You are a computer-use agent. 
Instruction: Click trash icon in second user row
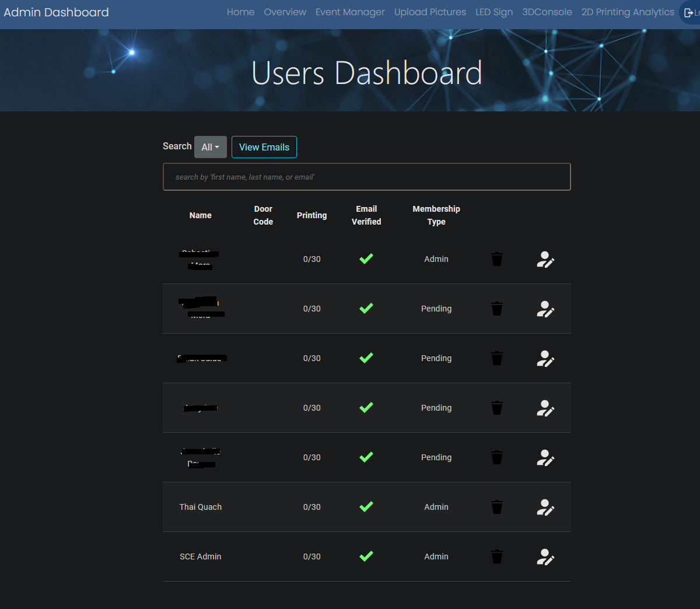click(x=496, y=309)
